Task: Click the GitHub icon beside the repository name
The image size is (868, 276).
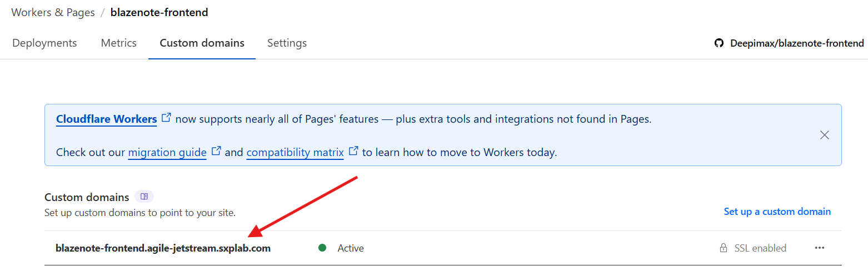Action: pos(719,43)
